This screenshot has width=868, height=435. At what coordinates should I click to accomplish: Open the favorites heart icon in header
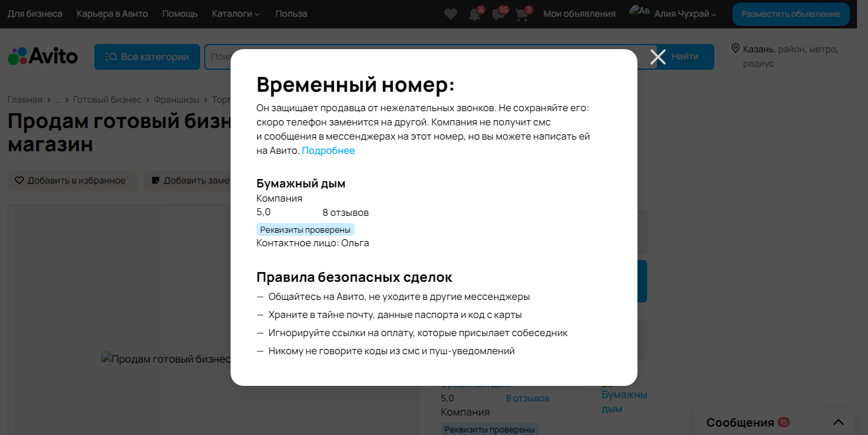[x=451, y=14]
